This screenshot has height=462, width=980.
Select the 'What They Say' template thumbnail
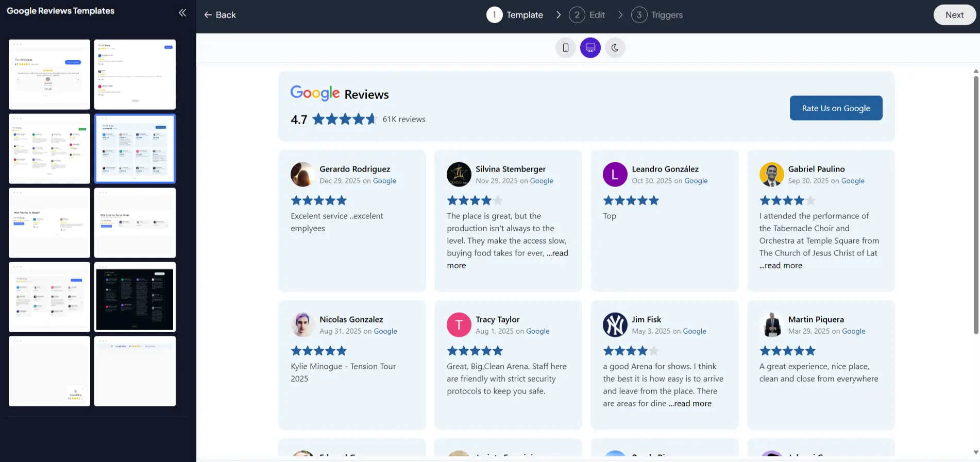(49, 223)
